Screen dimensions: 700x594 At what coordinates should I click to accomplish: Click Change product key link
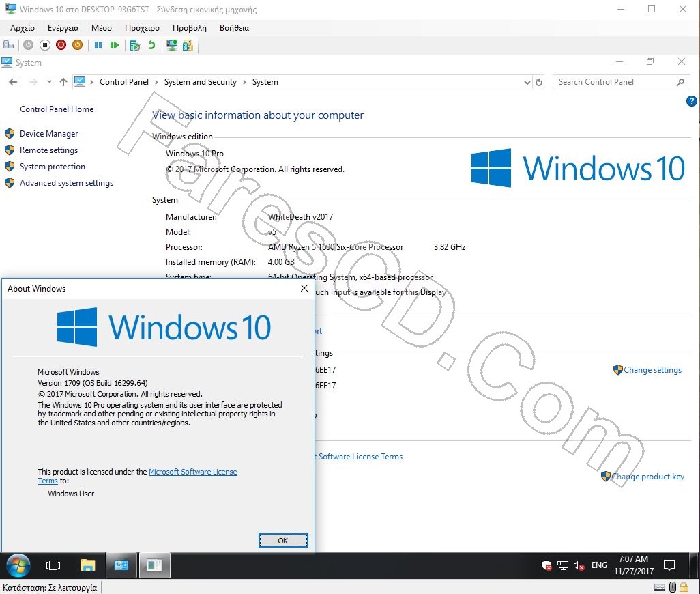point(647,477)
